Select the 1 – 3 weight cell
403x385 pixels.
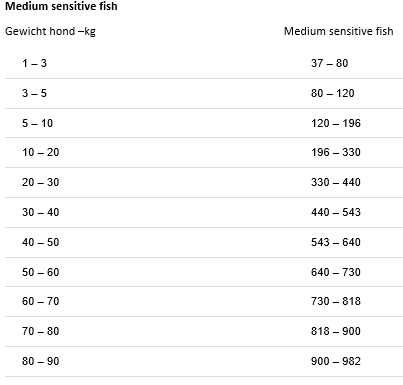point(34,63)
